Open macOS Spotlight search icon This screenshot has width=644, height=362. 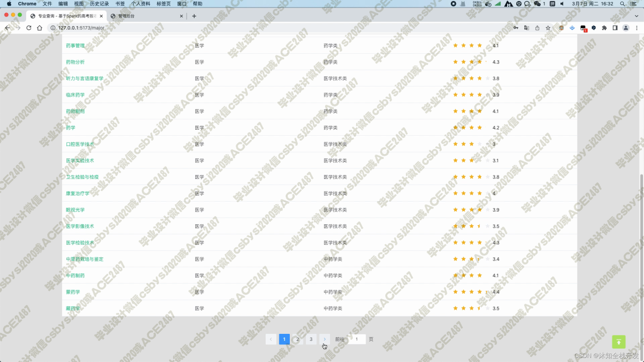[623, 4]
